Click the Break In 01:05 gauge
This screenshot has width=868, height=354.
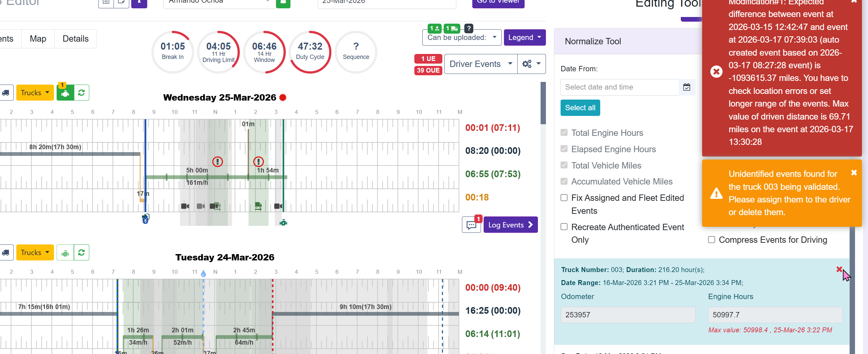(173, 52)
